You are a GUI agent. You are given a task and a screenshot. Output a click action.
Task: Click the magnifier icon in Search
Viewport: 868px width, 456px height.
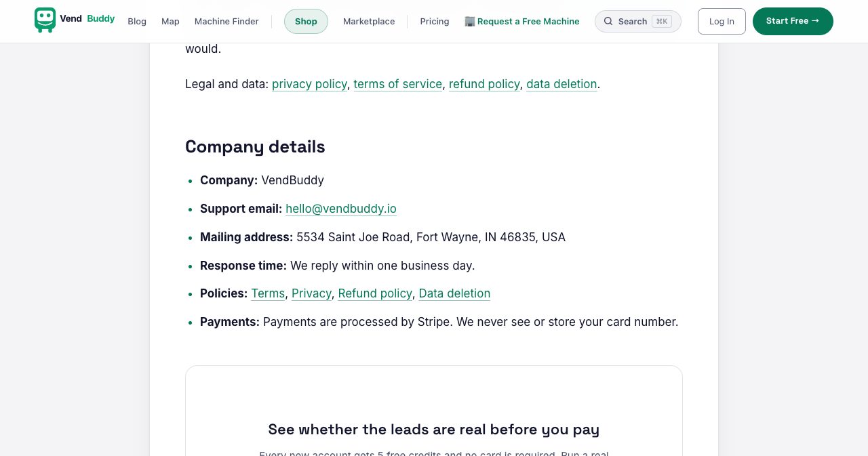(x=608, y=21)
